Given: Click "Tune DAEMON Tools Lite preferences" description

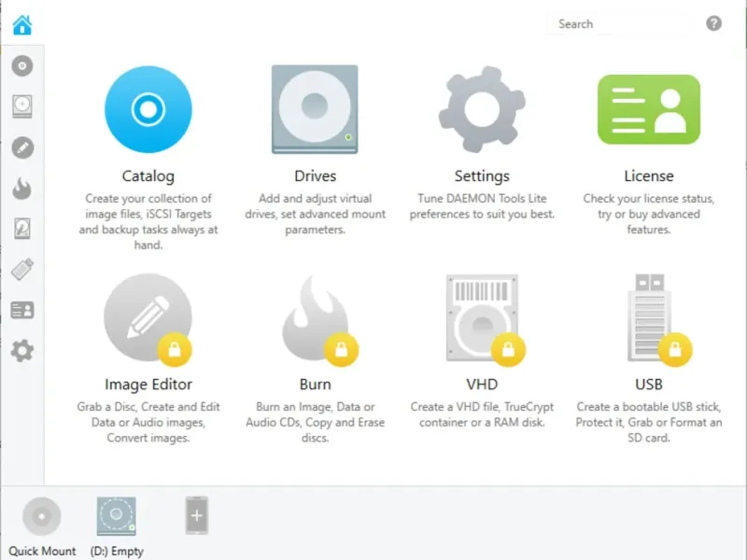Looking at the screenshot, I should pyautogui.click(x=482, y=206).
